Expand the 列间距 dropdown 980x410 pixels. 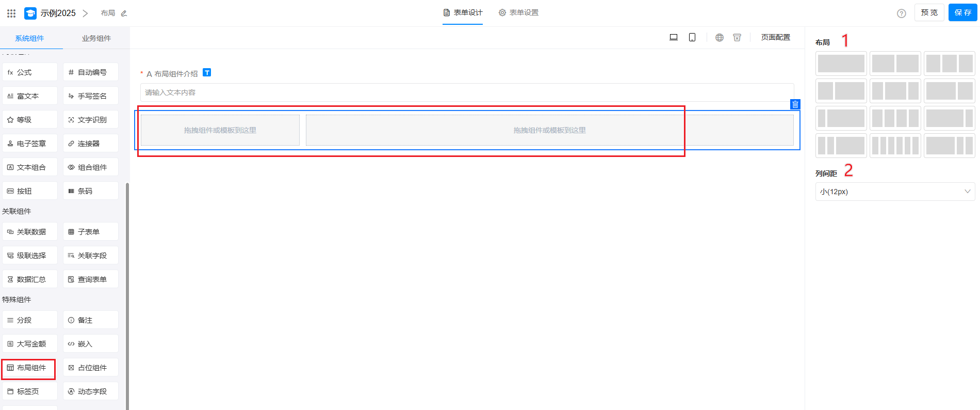tap(895, 192)
